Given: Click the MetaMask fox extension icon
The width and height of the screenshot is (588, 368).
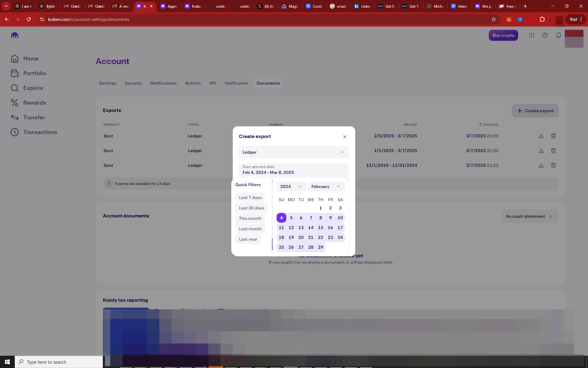Looking at the screenshot, I should coord(509,19).
